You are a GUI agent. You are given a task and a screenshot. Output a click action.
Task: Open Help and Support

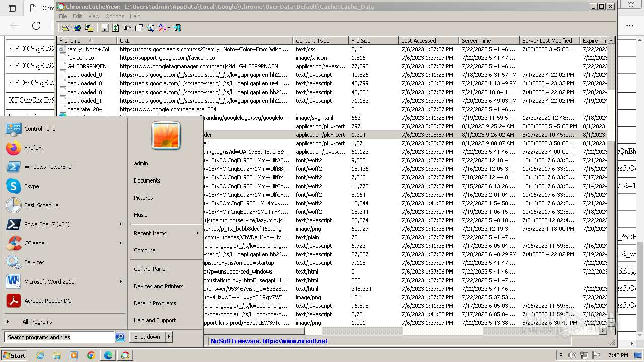[x=155, y=320]
